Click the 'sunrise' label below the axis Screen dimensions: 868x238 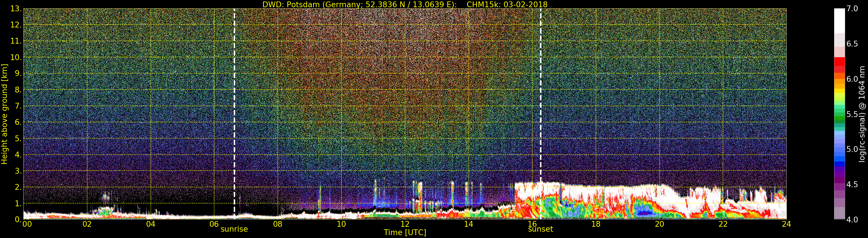pos(234,229)
